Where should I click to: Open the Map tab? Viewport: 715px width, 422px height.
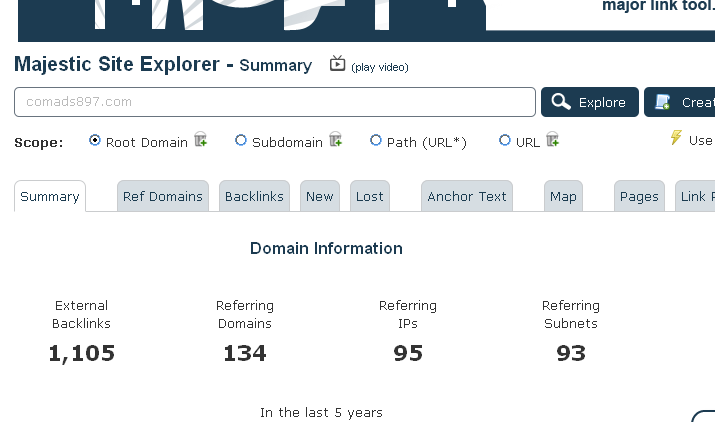pos(563,196)
